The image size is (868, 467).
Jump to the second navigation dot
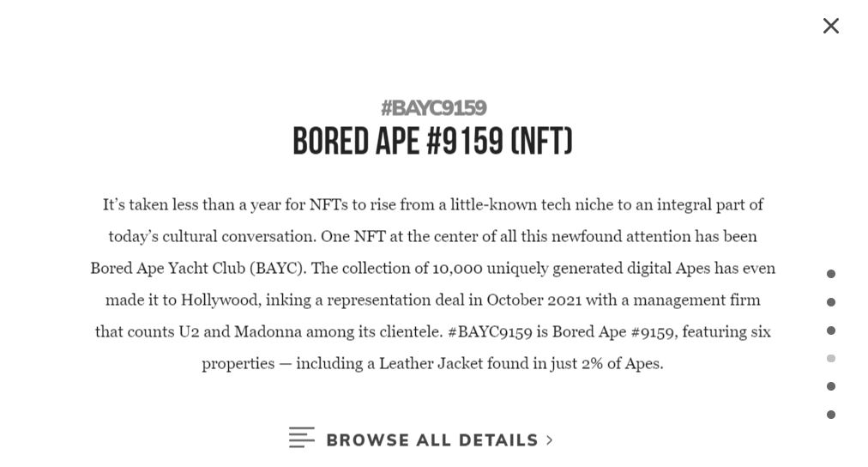click(830, 302)
